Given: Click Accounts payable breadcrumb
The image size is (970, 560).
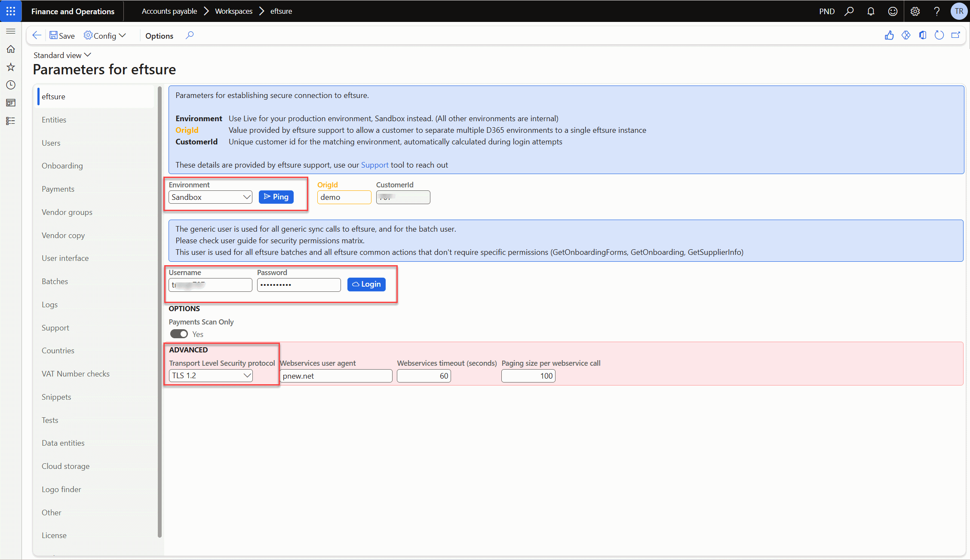Looking at the screenshot, I should pyautogui.click(x=169, y=11).
